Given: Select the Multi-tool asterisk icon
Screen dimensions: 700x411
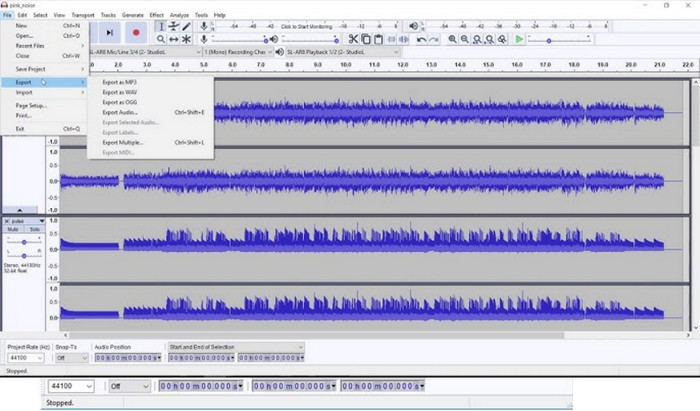Looking at the screenshot, I should pos(187,39).
